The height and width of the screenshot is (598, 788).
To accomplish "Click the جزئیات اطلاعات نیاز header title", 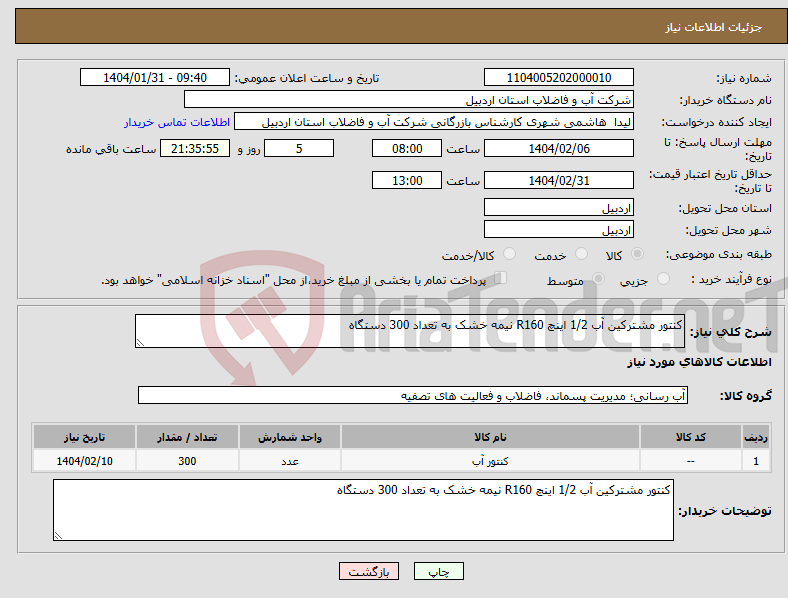I will click(714, 27).
